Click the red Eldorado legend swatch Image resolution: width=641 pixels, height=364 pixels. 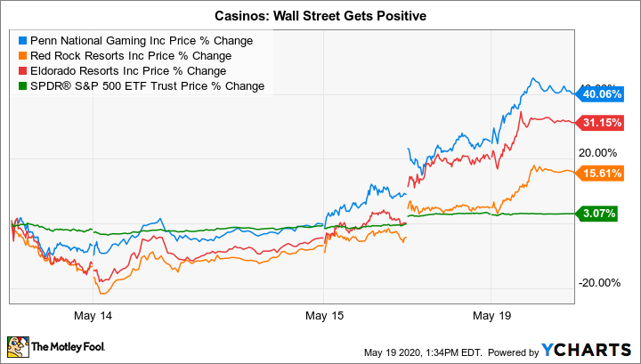click(x=22, y=71)
